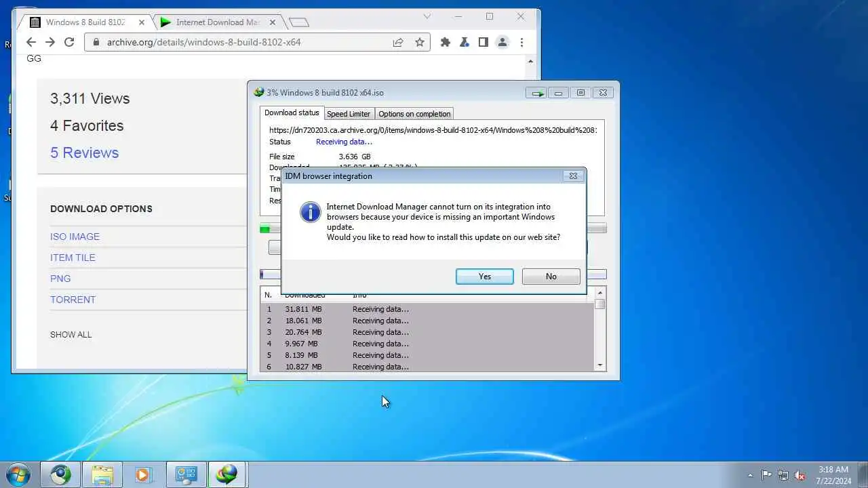Click the download URL text in IDM window

click(x=433, y=130)
